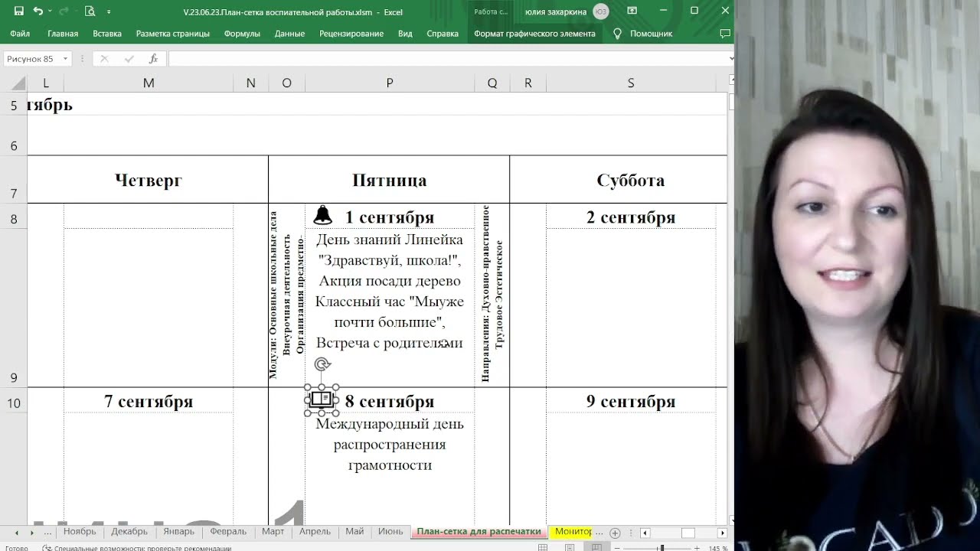
Task: Open the Формулы ribbon tab
Action: [x=242, y=34]
